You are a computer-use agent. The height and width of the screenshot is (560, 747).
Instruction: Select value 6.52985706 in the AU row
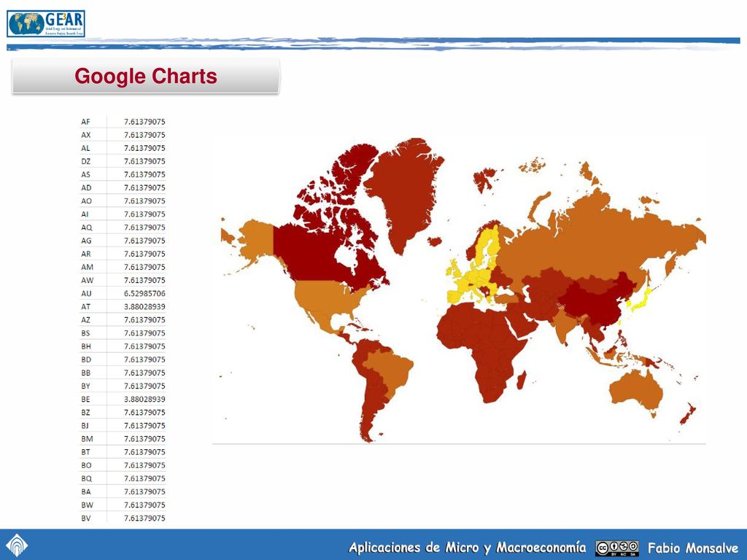(144, 294)
